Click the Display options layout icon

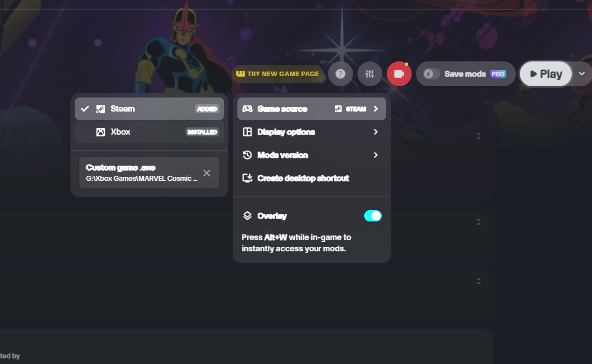tap(247, 132)
